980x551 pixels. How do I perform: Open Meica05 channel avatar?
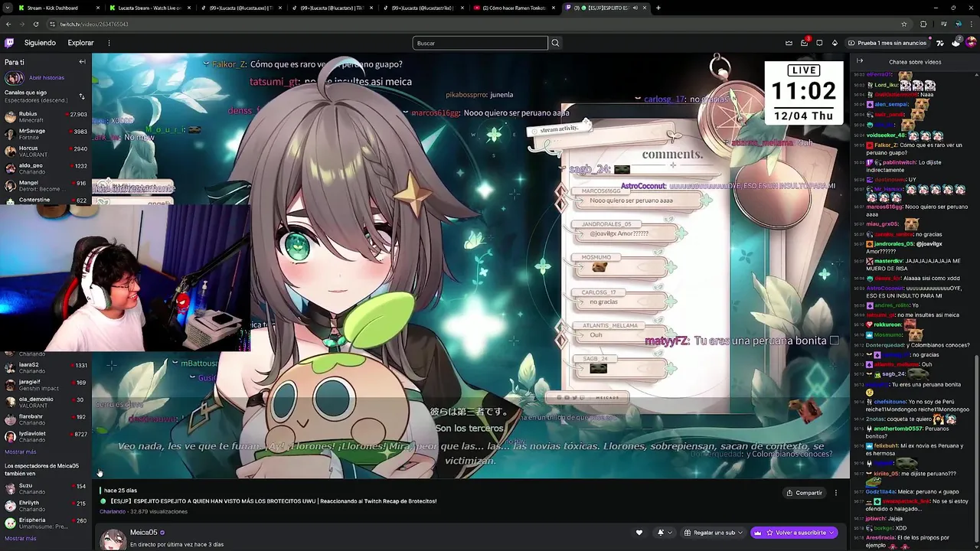click(x=113, y=540)
